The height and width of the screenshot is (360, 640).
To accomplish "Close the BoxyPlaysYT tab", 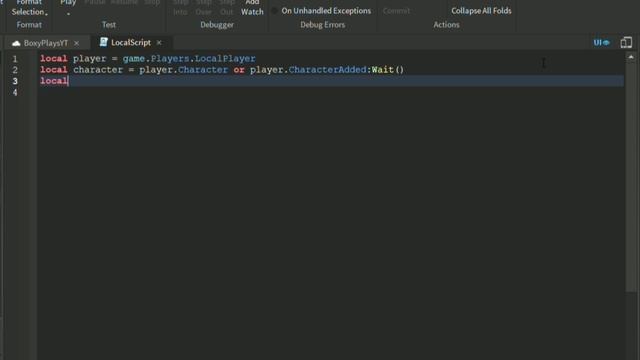I will tap(76, 43).
